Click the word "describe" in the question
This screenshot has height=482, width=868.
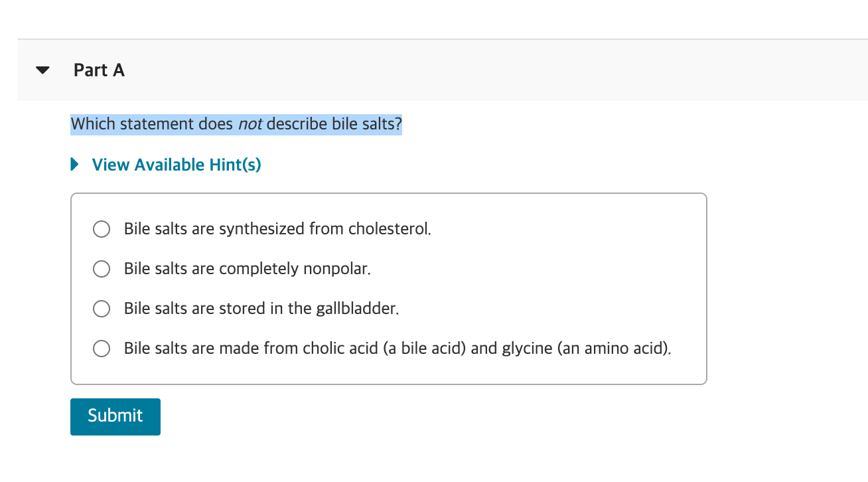(x=297, y=124)
